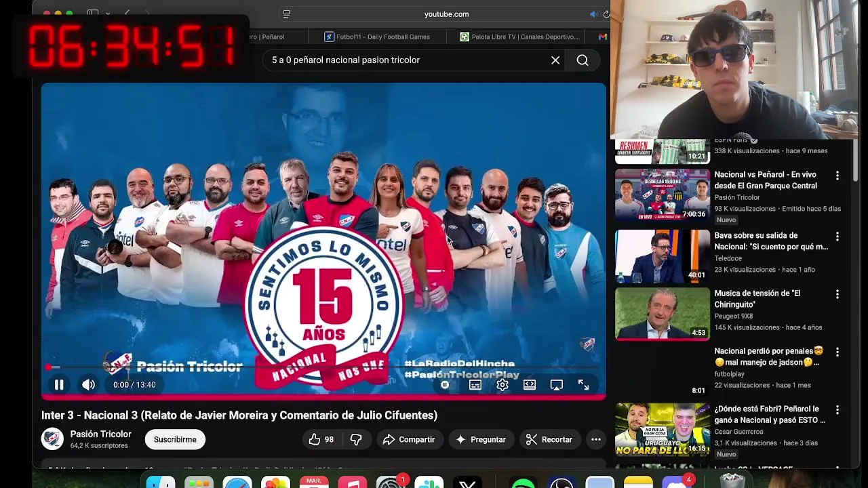Open the more actions ellipsis under the video
Viewport: 868px width, 488px height.
(596, 439)
